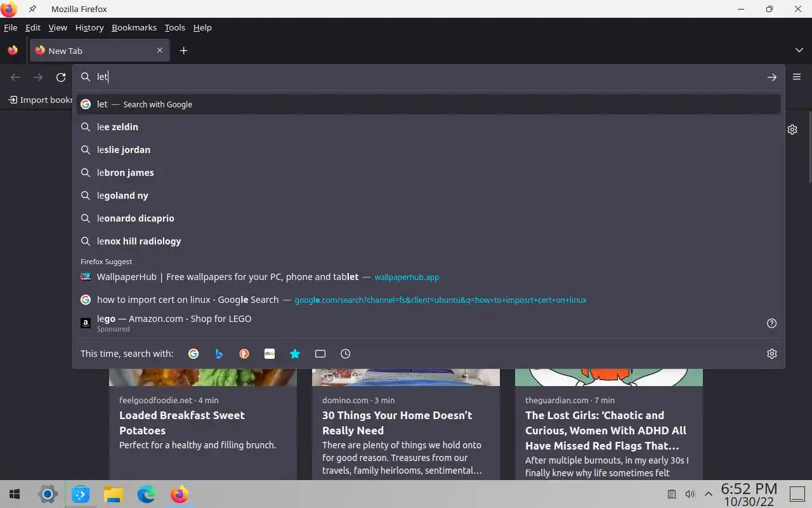The image size is (812, 508).
Task: Search open tabs using tabs icon
Action: point(320,354)
